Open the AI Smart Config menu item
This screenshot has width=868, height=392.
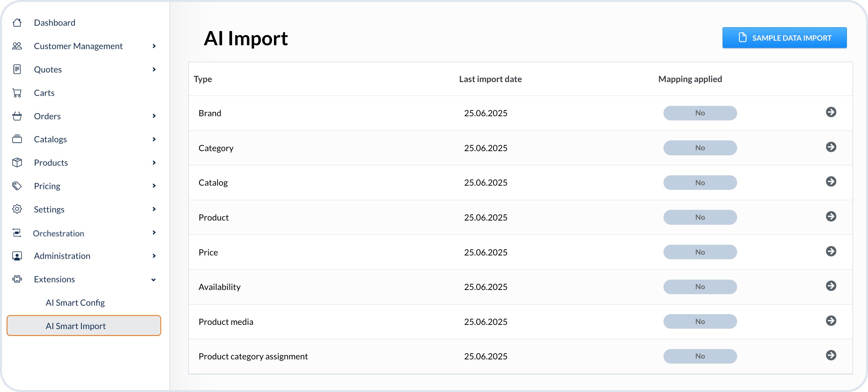(x=75, y=303)
